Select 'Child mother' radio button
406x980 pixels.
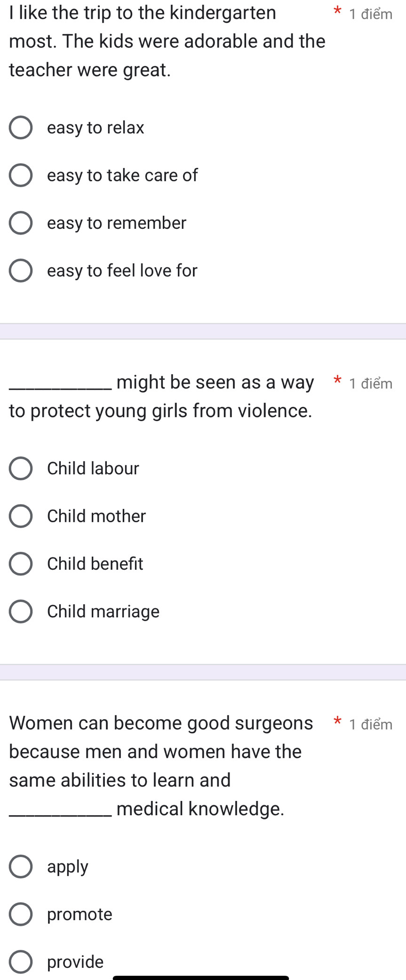tap(21, 516)
